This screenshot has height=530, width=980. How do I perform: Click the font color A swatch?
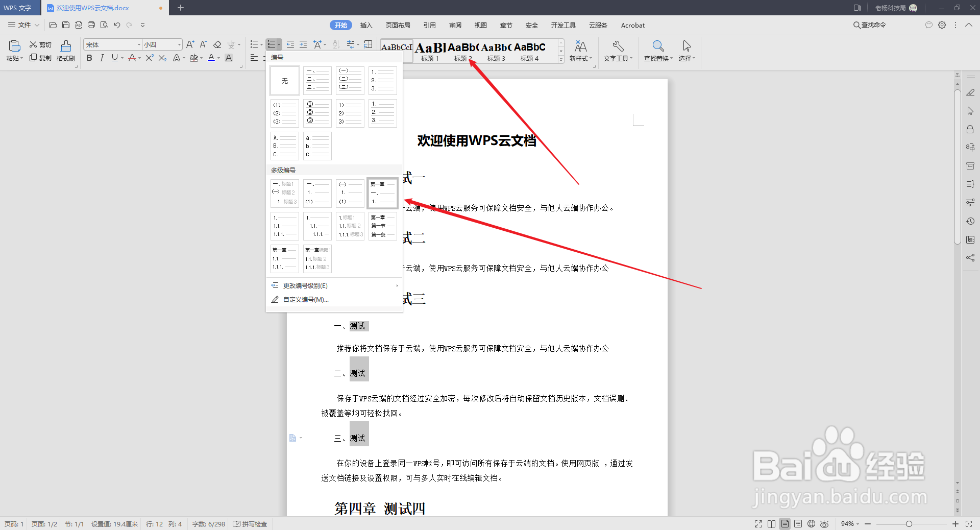[x=211, y=58]
